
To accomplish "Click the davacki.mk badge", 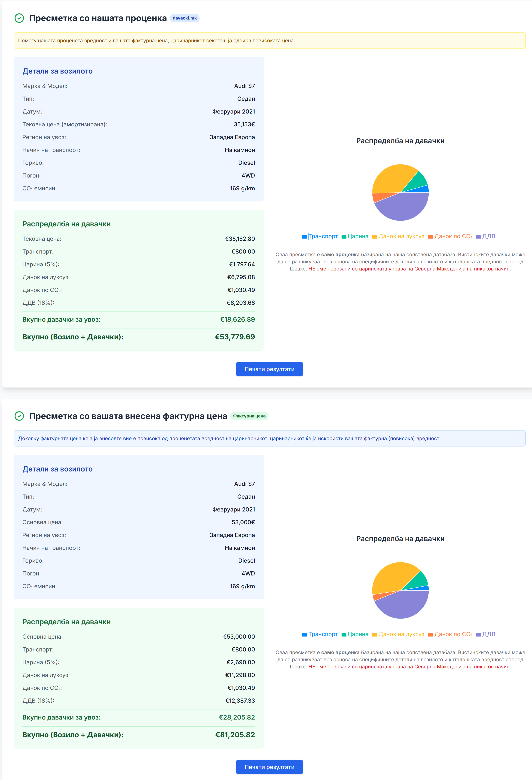I will (x=185, y=18).
